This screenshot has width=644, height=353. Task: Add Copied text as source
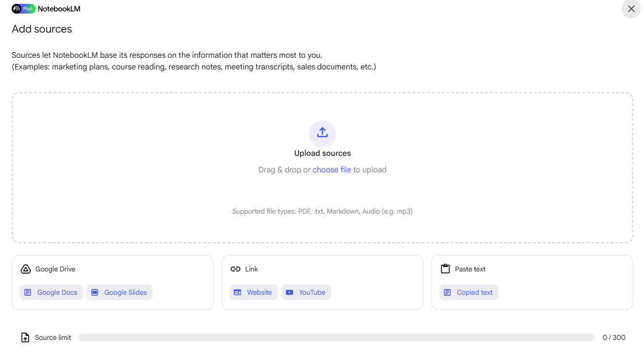469,292
